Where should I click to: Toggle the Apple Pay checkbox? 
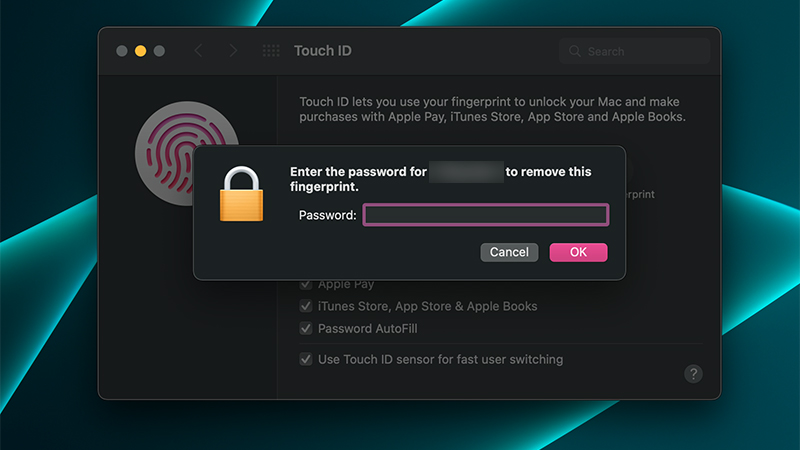306,285
